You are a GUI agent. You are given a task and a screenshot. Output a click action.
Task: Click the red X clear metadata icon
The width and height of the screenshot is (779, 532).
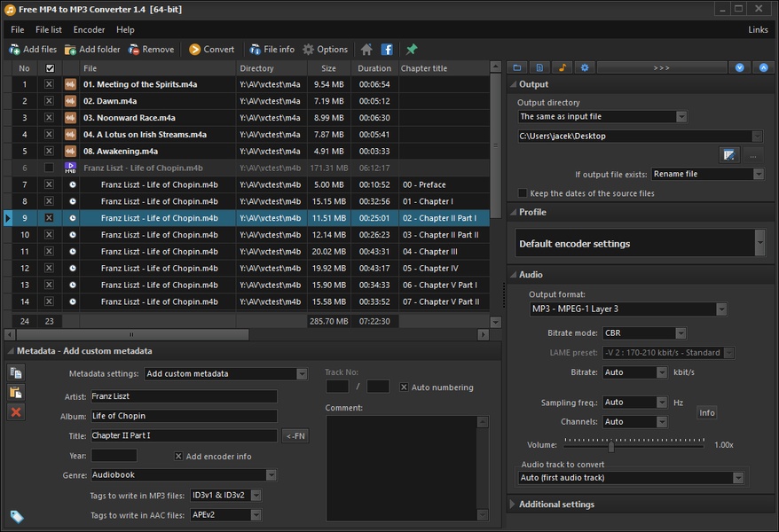(16, 411)
